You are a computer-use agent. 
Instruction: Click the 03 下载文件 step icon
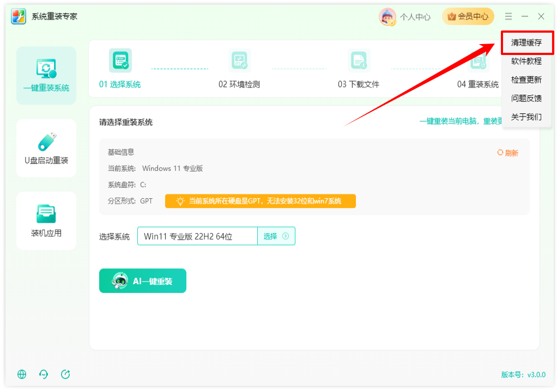pyautogui.click(x=359, y=60)
